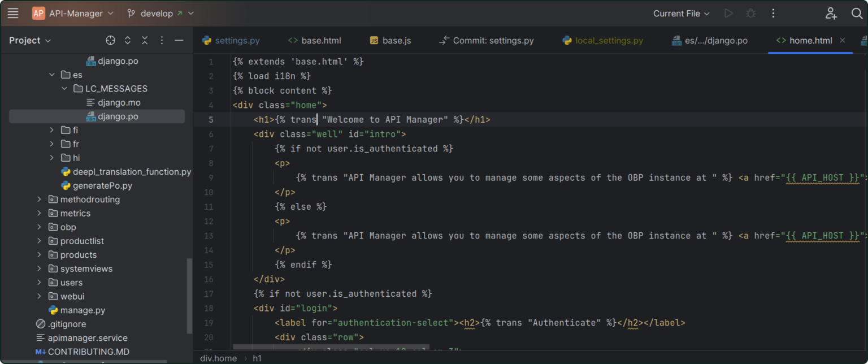
Task: Collapse all in the Project panel
Action: click(x=145, y=40)
